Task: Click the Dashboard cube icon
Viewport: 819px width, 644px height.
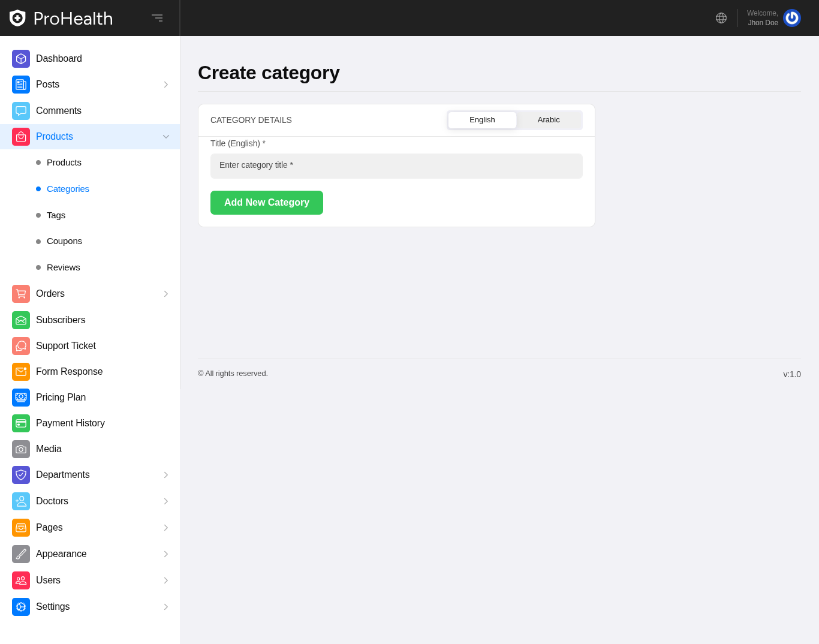Action: (21, 59)
